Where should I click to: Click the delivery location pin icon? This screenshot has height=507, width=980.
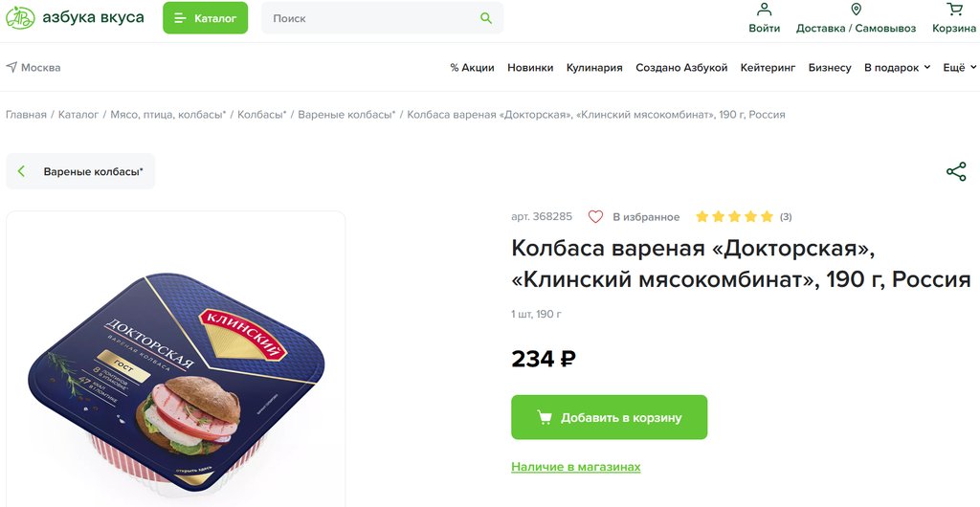pyautogui.click(x=856, y=10)
